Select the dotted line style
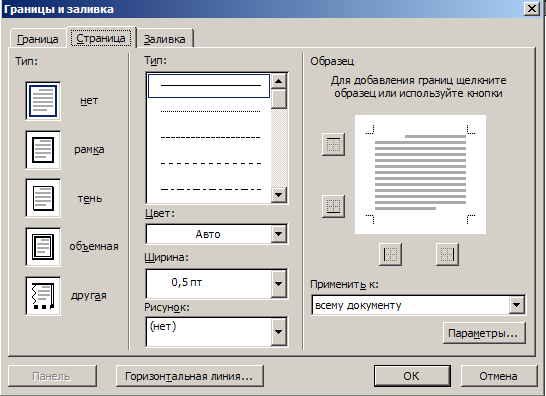 click(x=210, y=111)
